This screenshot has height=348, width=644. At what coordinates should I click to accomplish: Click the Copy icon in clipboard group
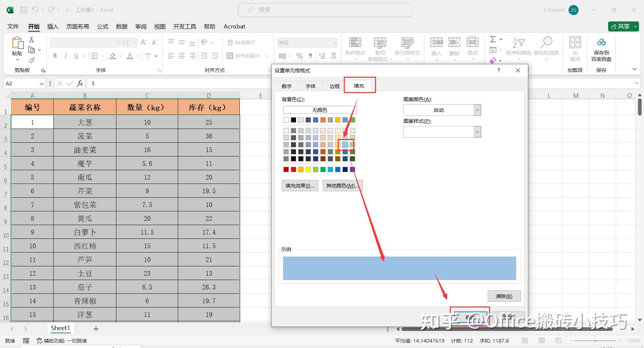click(32, 50)
